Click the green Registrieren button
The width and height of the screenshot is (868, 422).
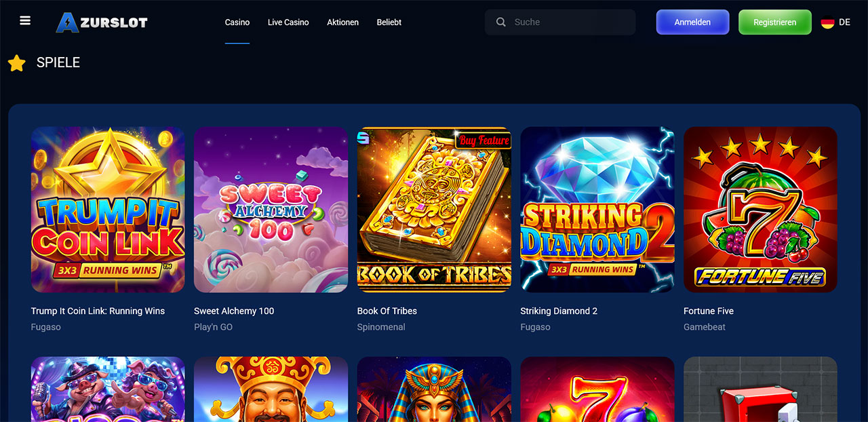point(774,22)
